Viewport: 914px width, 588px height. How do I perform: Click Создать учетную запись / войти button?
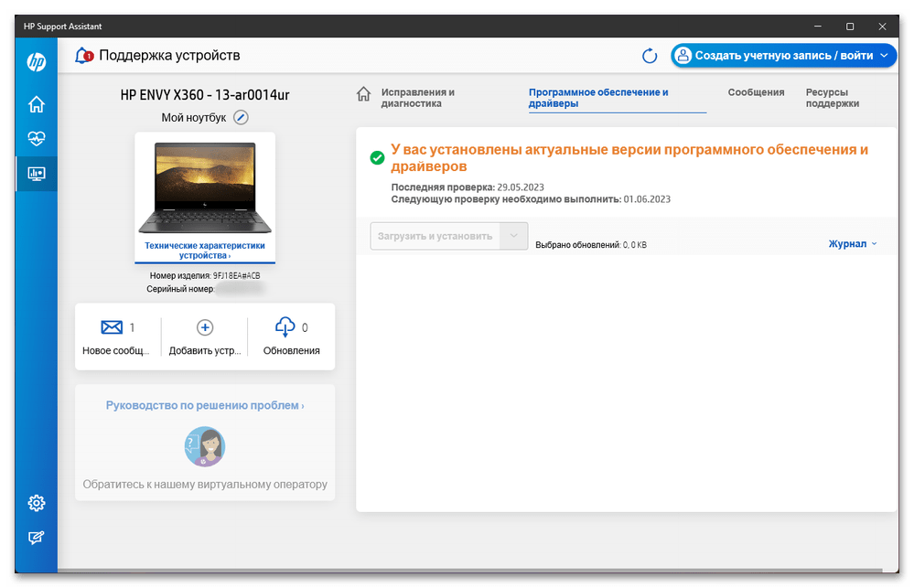(783, 56)
